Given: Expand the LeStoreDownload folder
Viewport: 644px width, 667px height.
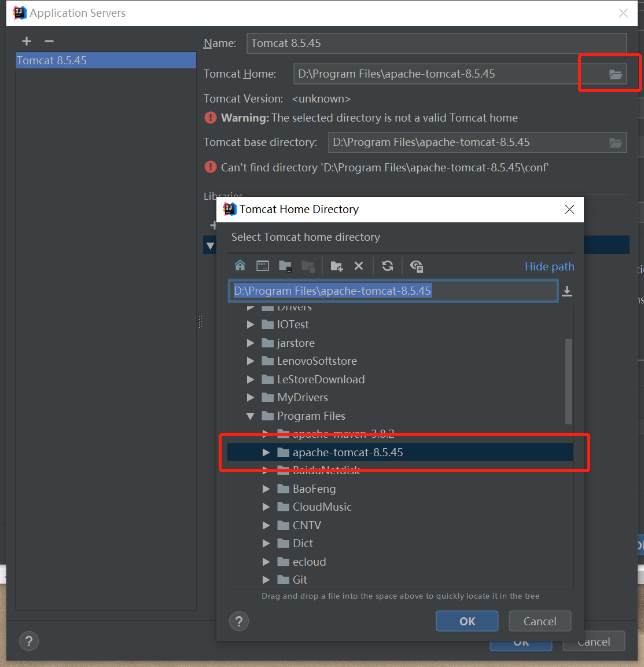Looking at the screenshot, I should (x=251, y=379).
